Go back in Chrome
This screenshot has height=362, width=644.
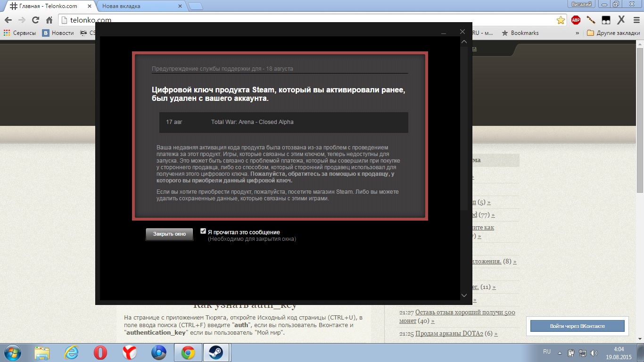tap(8, 20)
